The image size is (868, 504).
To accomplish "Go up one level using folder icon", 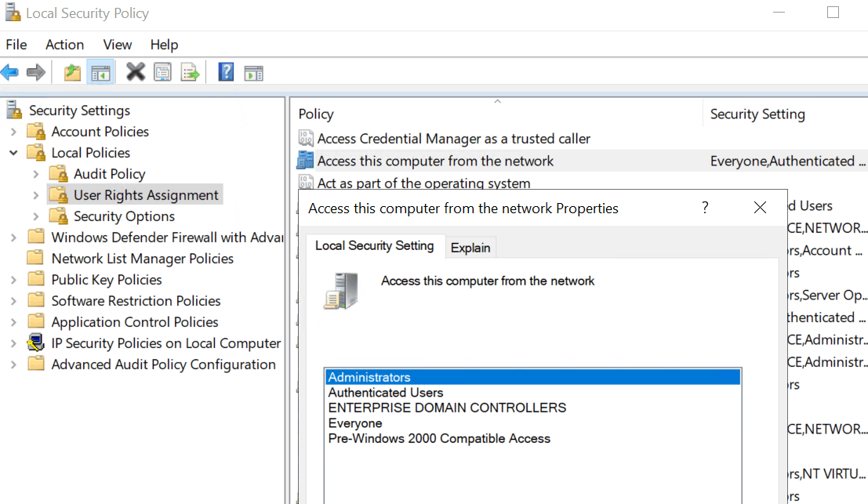I will [x=72, y=72].
